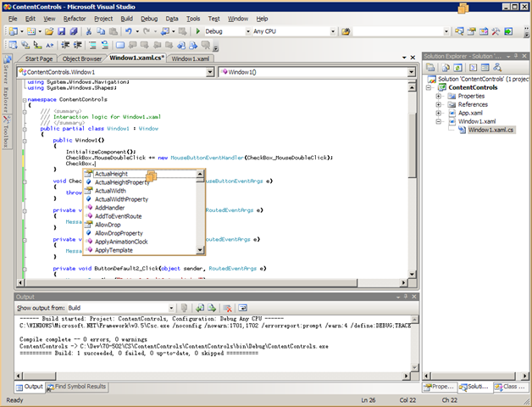Open the Tools menu
532x407 pixels.
(193, 19)
